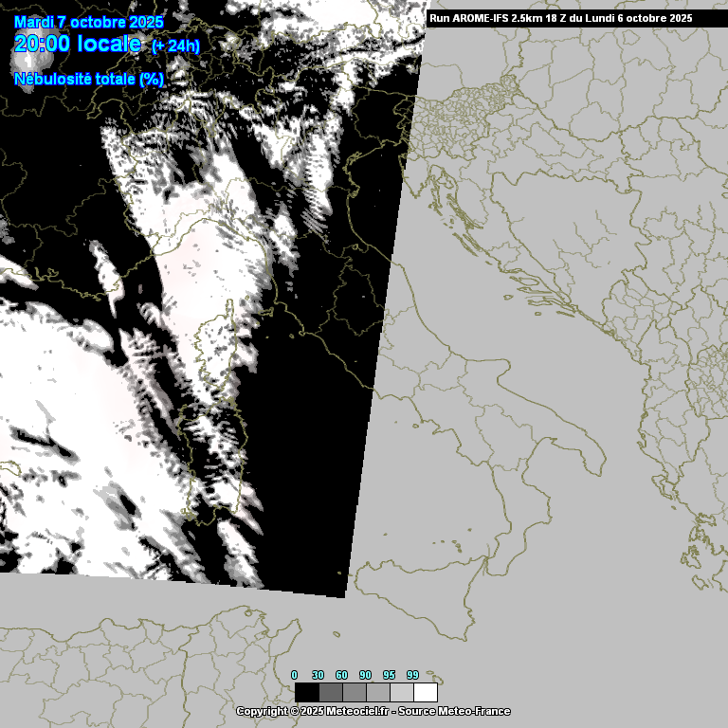Select the dark gray 30% legend swatch

[x=331, y=692]
